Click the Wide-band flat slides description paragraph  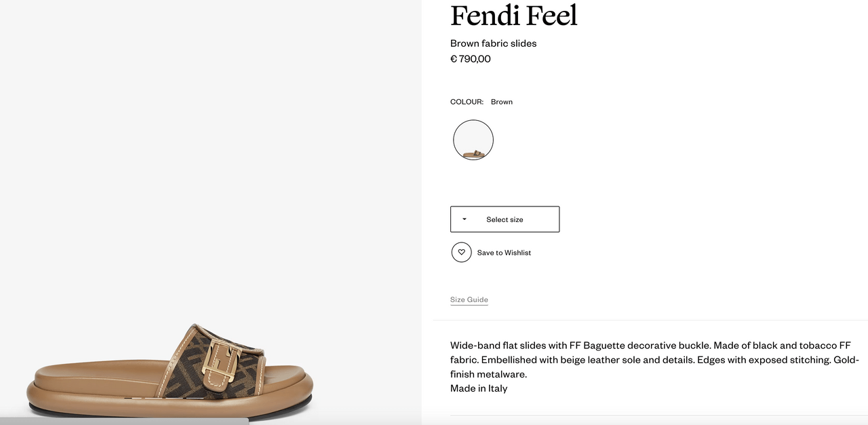pos(654,360)
